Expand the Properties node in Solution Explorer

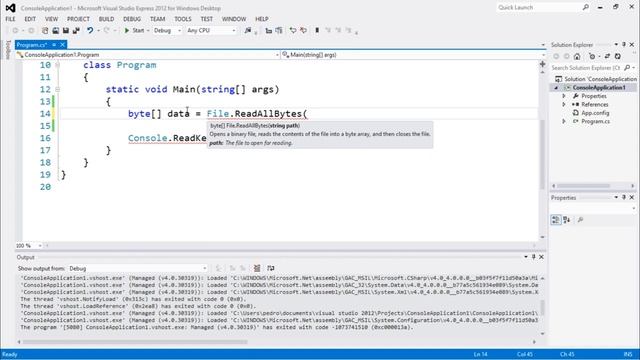[564, 96]
